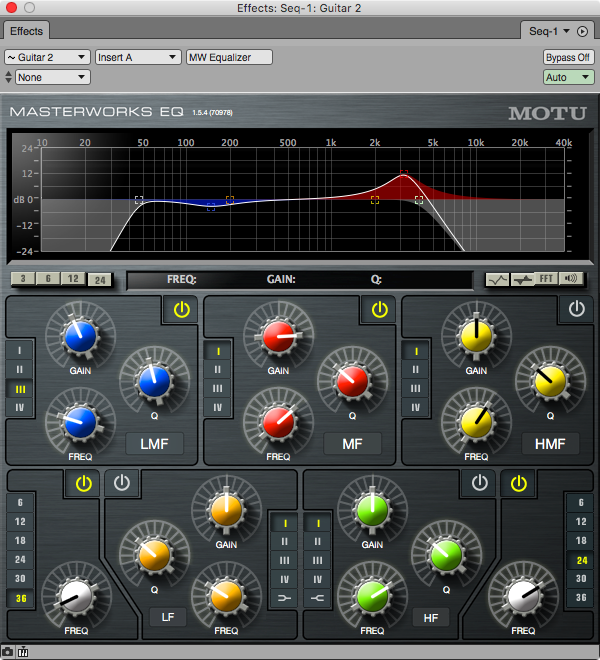Open the Insert A dropdown

pos(138,57)
